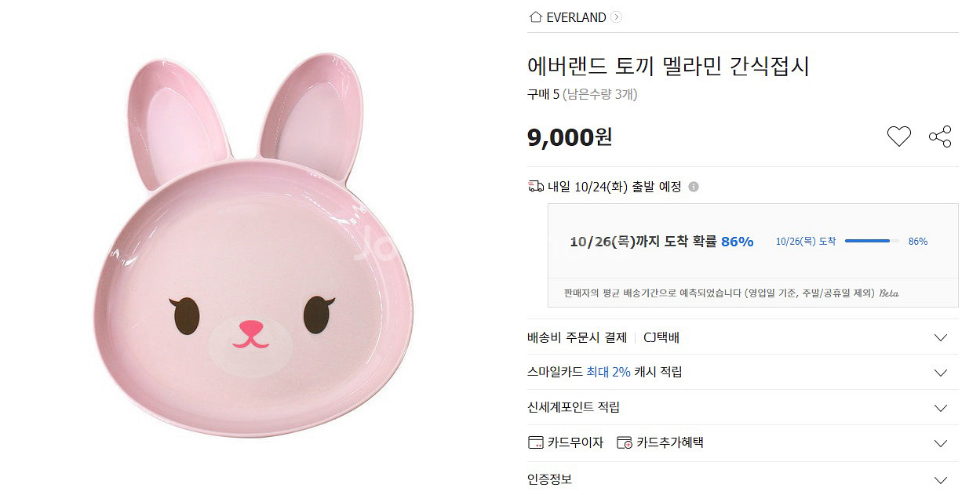Expand the card benefits row chevron
Screen dimensions: 980x495
(x=941, y=443)
